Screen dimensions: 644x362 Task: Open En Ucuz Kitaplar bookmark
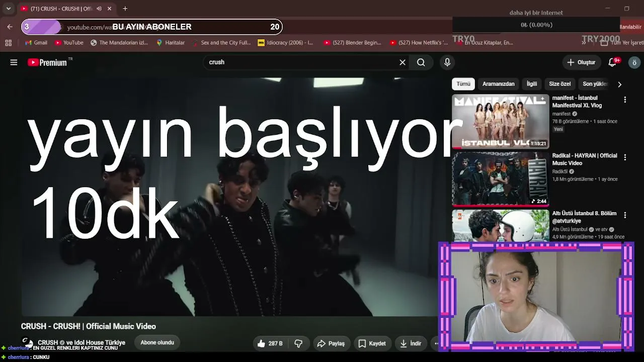pos(484,43)
